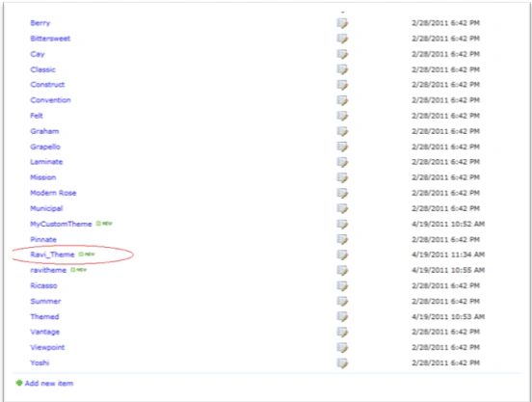Click the edit icon for Modern Rose

click(342, 193)
